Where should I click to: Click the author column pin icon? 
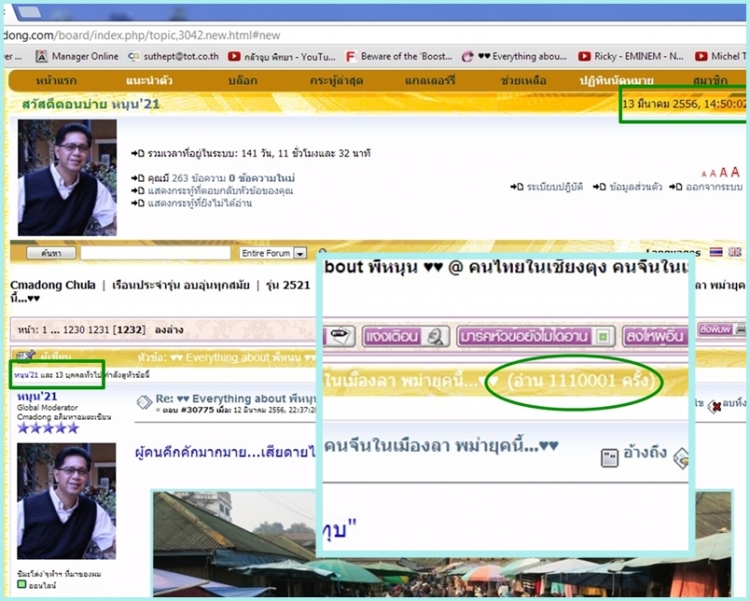click(x=26, y=356)
